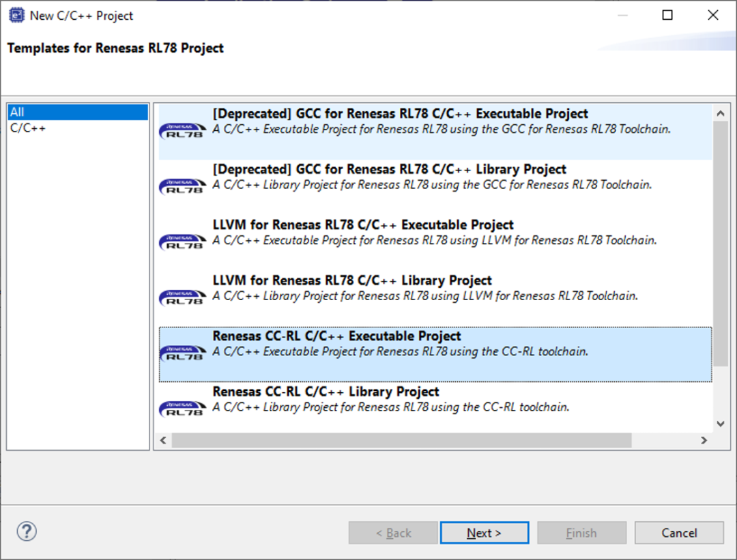
Task: Click RL78 icon of deprecated GCC Executable Project
Action: pos(183,131)
